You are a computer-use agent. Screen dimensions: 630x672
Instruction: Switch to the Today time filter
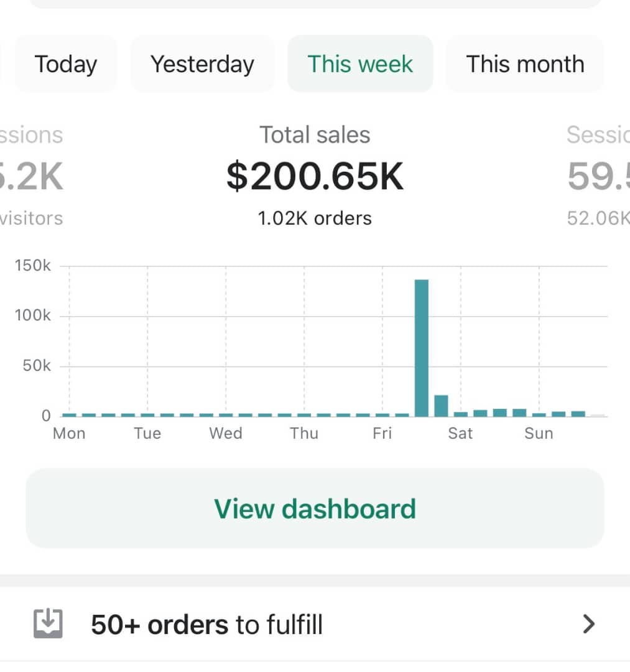point(66,63)
